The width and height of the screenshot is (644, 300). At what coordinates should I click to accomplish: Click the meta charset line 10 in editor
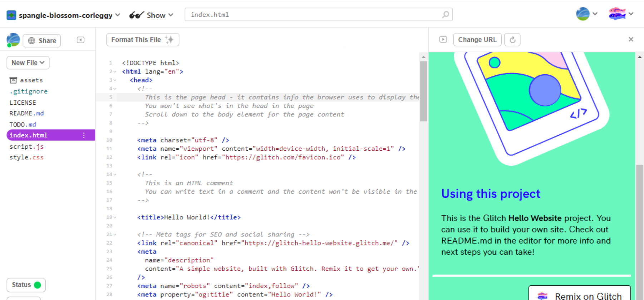183,140
